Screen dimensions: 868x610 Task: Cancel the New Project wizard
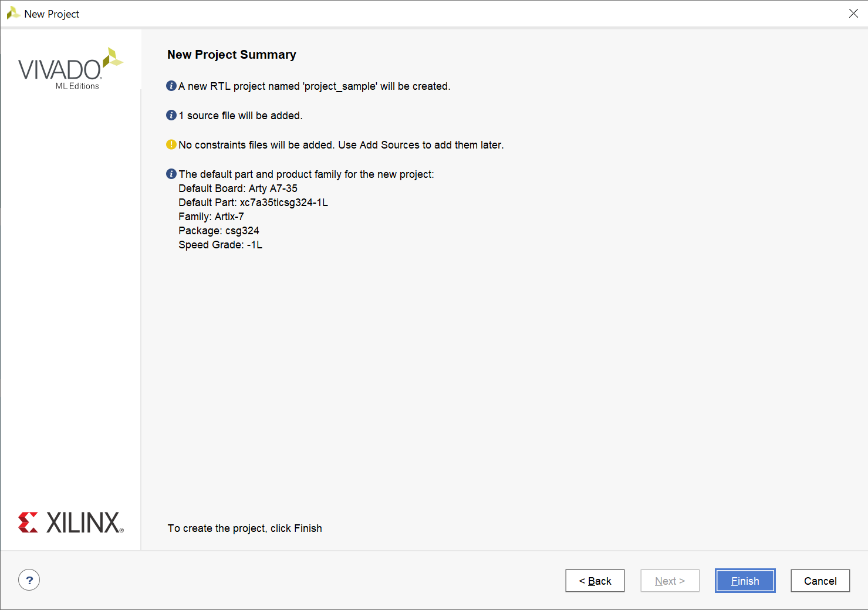point(820,581)
